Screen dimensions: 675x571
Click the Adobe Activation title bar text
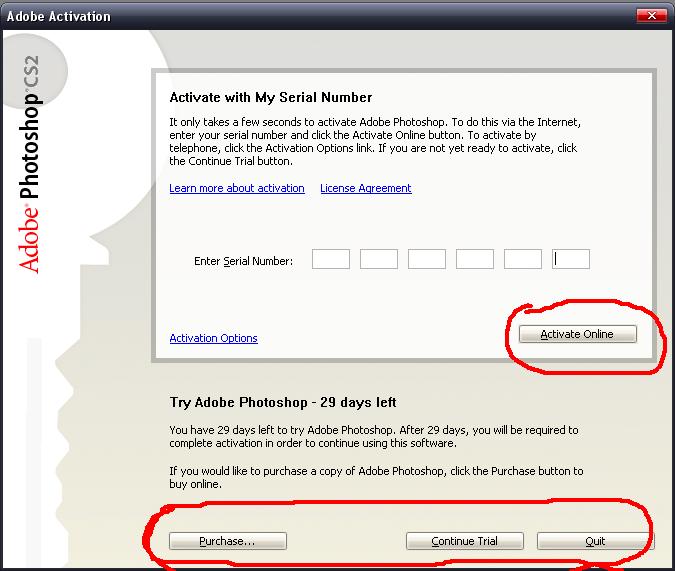(x=59, y=16)
